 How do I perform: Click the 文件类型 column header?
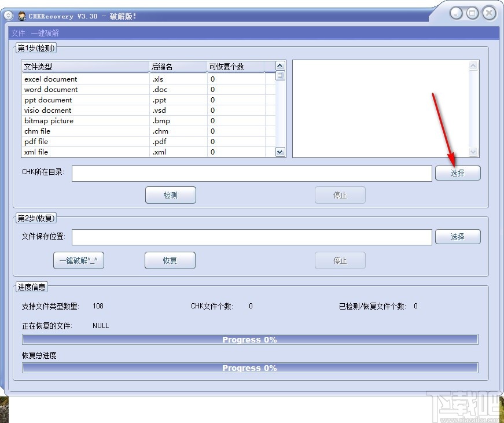(86, 67)
